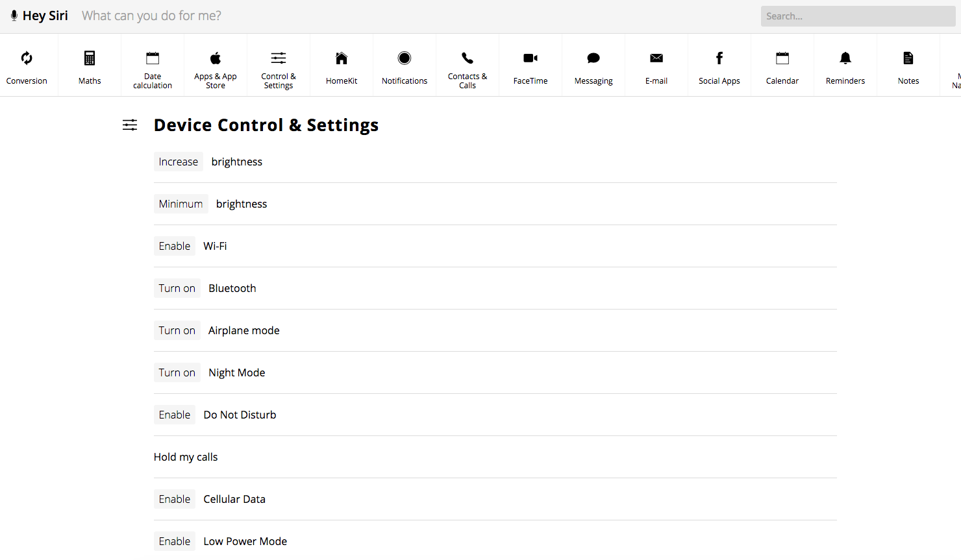Switch to the Calendar tab
The image size is (961, 560).
(782, 66)
